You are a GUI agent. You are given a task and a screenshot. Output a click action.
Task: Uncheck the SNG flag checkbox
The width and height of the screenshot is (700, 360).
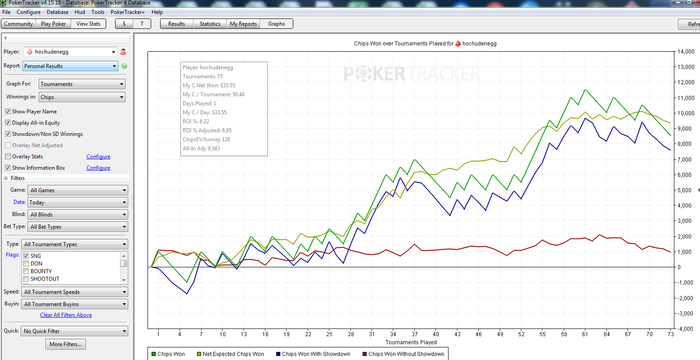pyautogui.click(x=26, y=256)
